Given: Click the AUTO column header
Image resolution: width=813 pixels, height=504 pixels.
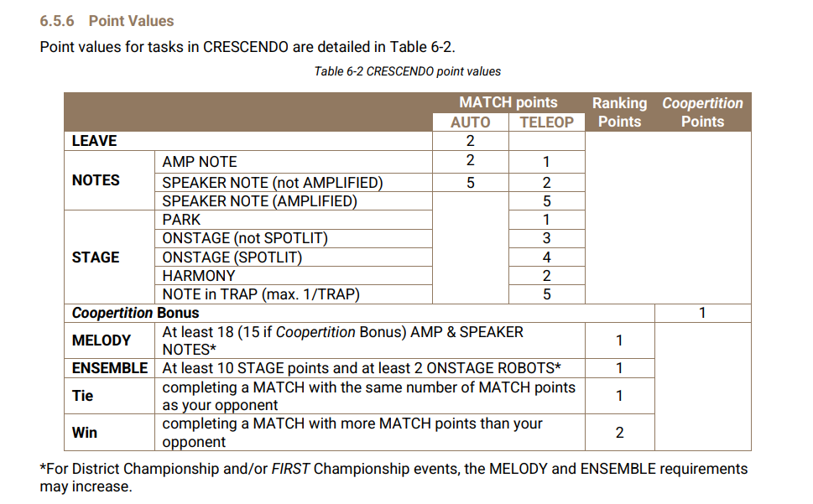Looking at the screenshot, I should tap(470, 122).
